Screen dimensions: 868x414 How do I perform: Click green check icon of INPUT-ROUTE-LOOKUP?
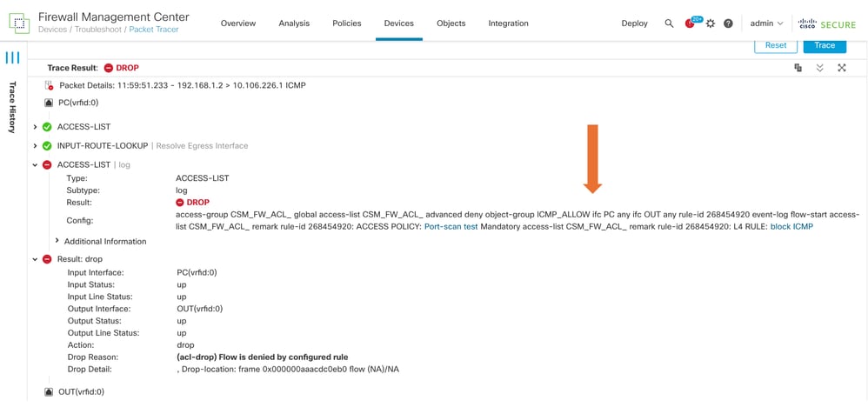tap(47, 146)
